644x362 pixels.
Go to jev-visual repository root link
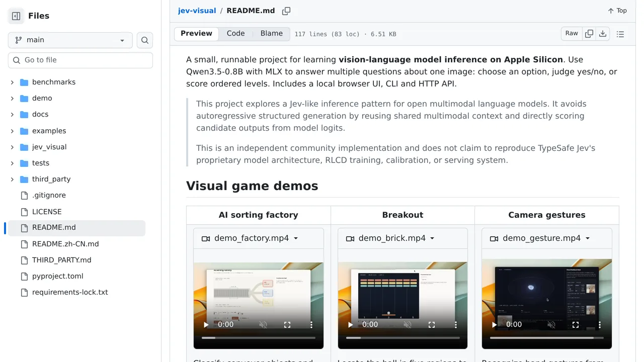coord(197,11)
